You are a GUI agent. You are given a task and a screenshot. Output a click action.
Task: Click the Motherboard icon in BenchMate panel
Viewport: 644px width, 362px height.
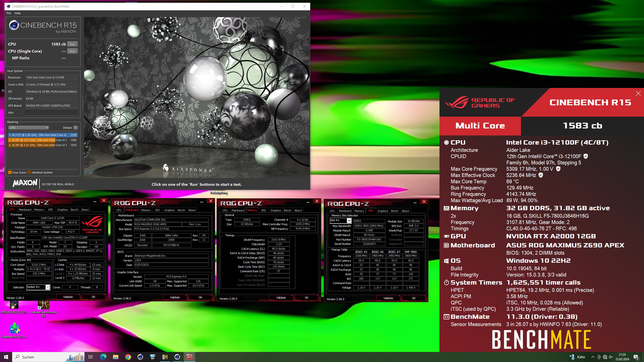(x=446, y=245)
